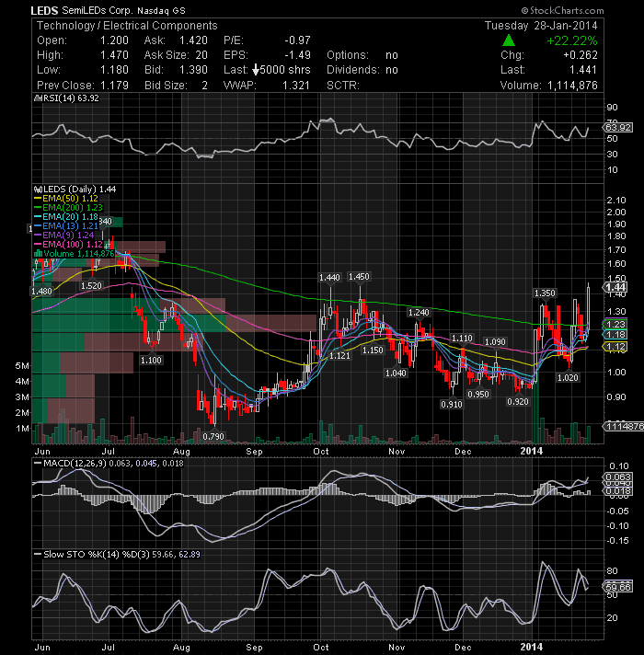Click the SemiLEDs Corp. company name
644x655 pixels.
pos(97,10)
